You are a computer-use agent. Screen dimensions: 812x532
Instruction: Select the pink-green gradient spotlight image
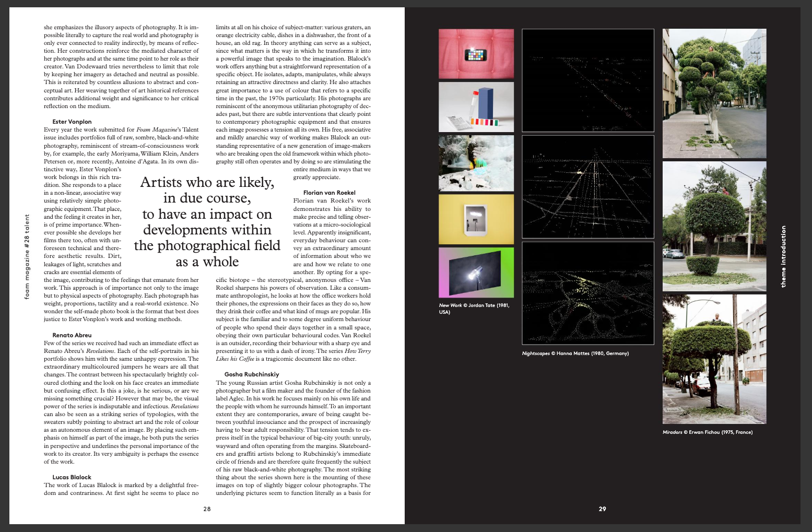[476, 273]
